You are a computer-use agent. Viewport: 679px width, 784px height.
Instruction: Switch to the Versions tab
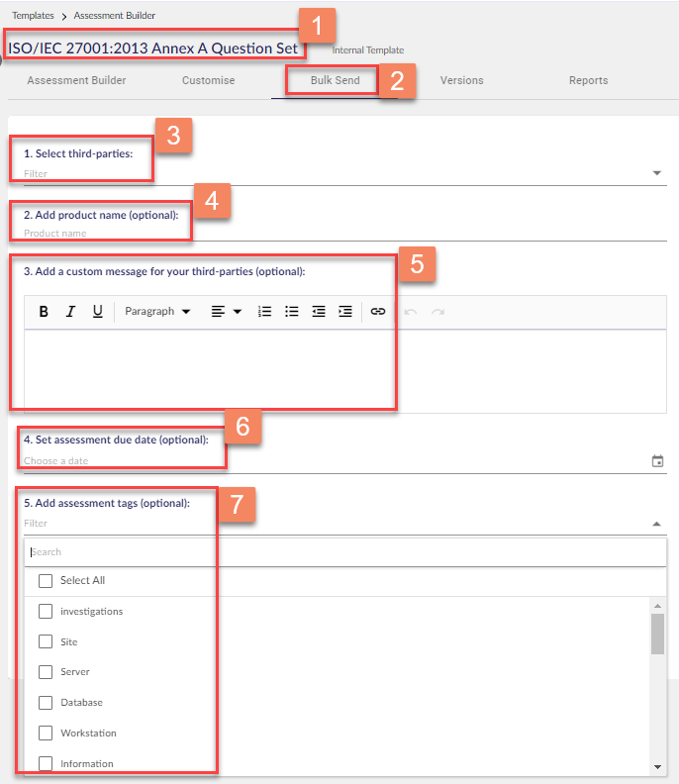pyautogui.click(x=461, y=81)
